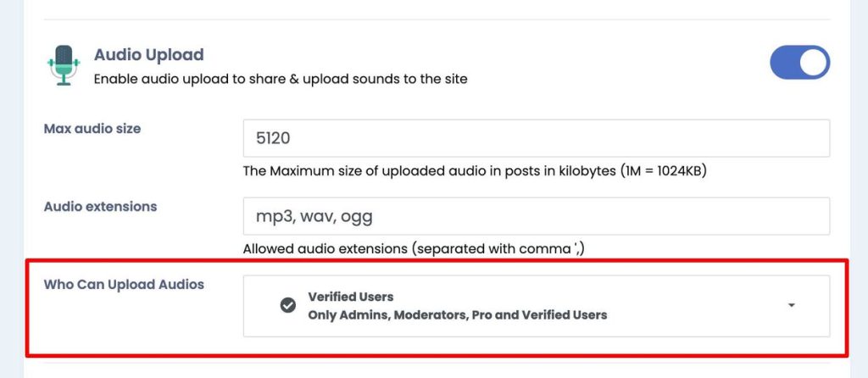Click the white knob of the Audio Upload switch

813,63
